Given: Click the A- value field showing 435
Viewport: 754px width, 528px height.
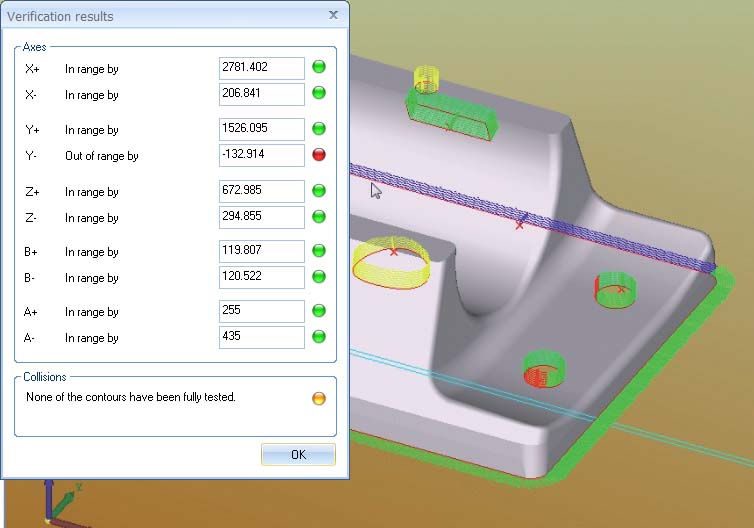Looking at the screenshot, I should pyautogui.click(x=261, y=337).
